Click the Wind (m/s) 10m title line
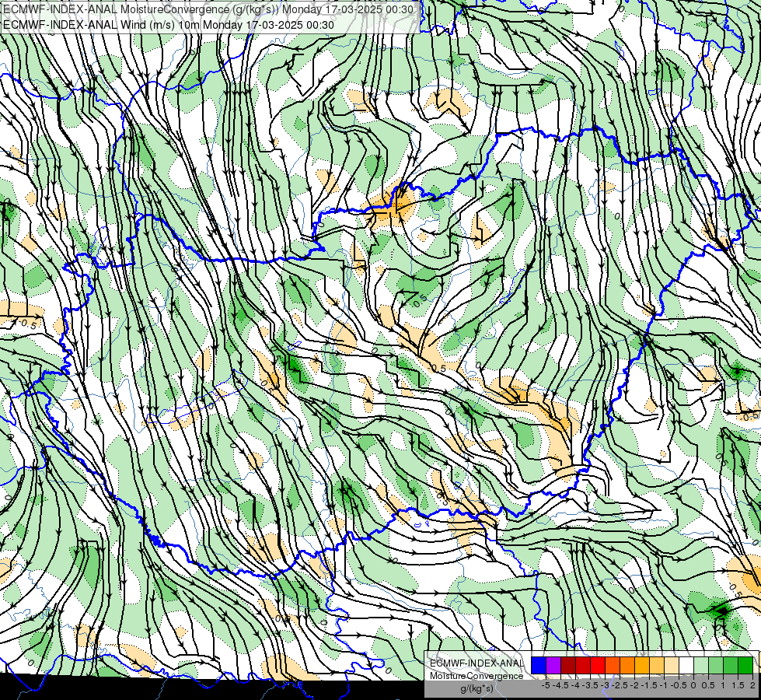The width and height of the screenshot is (761, 700). 169,24
